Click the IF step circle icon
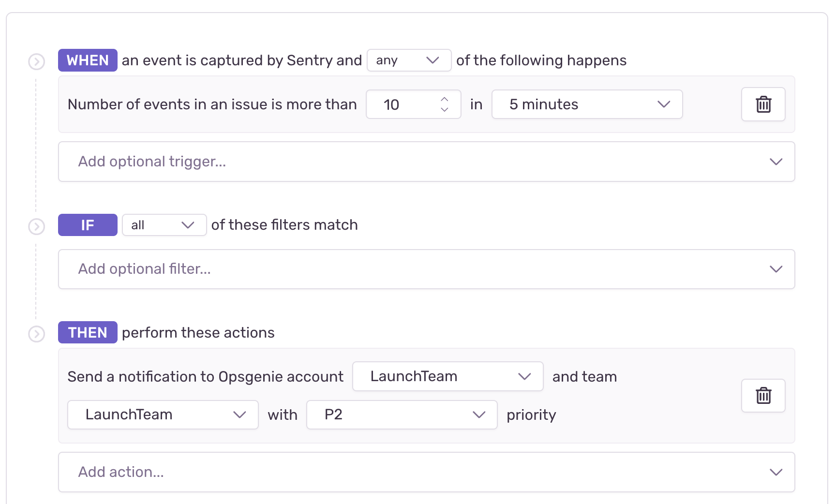835x504 pixels. (x=37, y=226)
